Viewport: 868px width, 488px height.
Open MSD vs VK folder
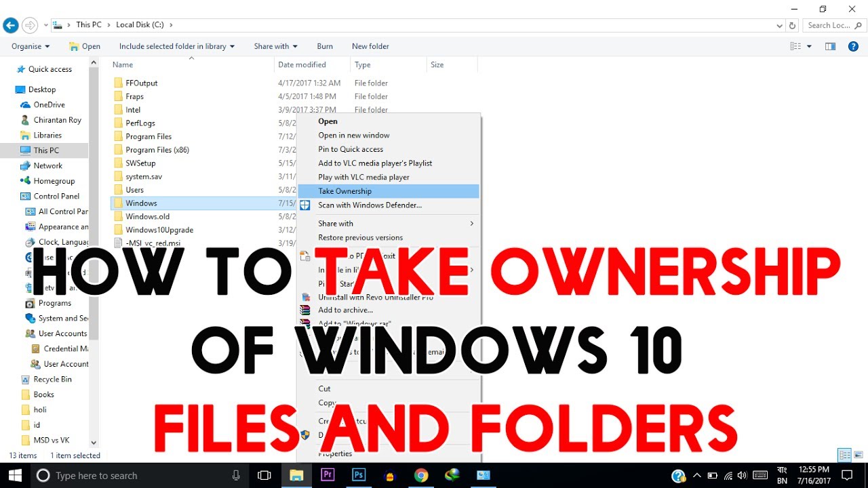pyautogui.click(x=52, y=440)
